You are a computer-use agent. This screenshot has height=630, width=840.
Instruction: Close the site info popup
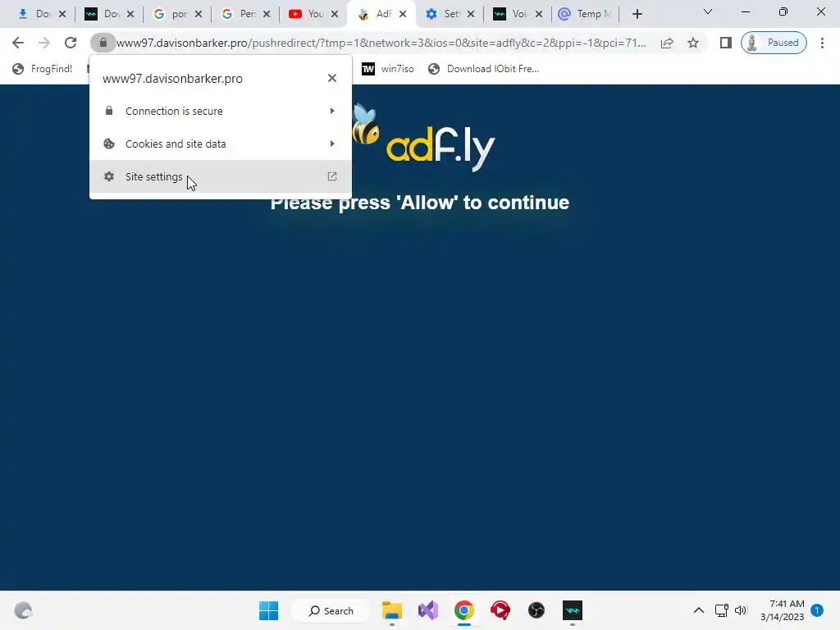[332, 78]
